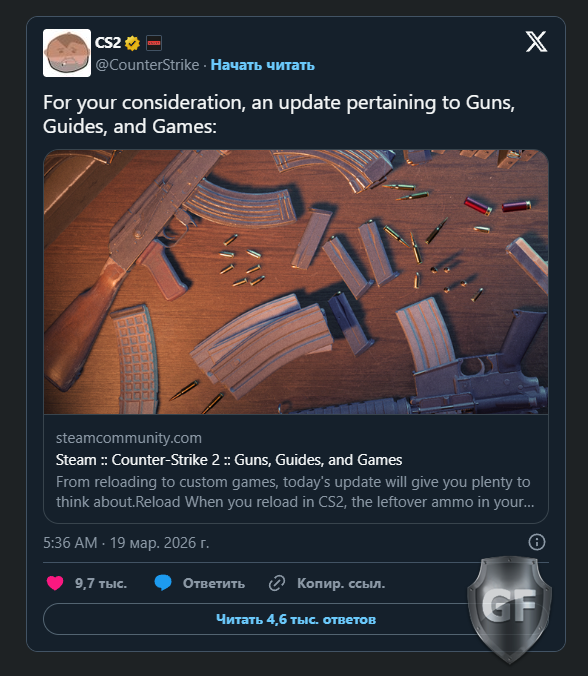This screenshot has height=676, width=588.
Task: Open the steamcommunity.com domain link
Action: (x=129, y=438)
